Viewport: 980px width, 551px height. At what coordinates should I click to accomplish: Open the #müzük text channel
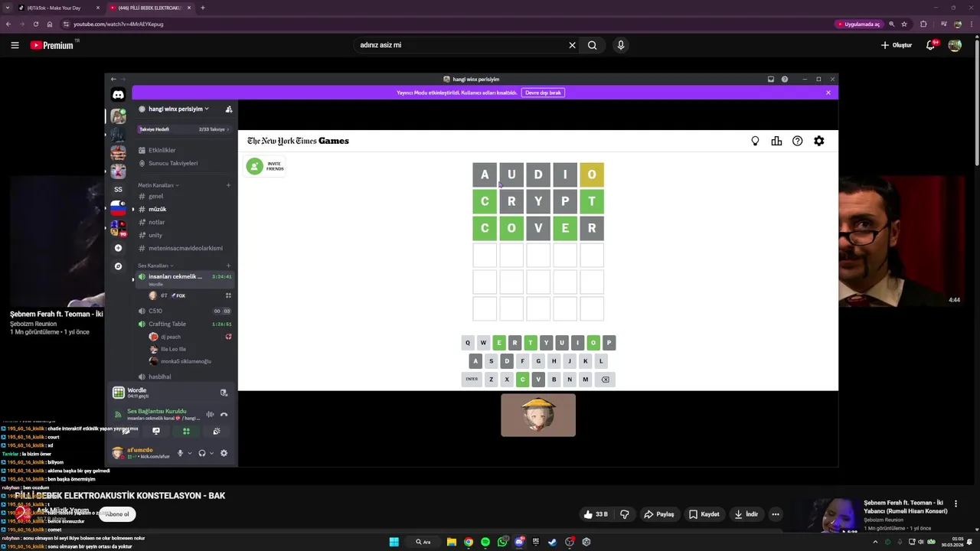click(185, 209)
